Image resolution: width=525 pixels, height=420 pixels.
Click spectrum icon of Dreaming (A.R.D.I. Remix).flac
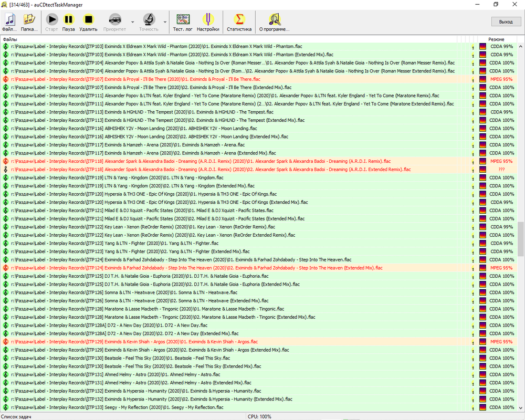pyautogui.click(x=482, y=161)
